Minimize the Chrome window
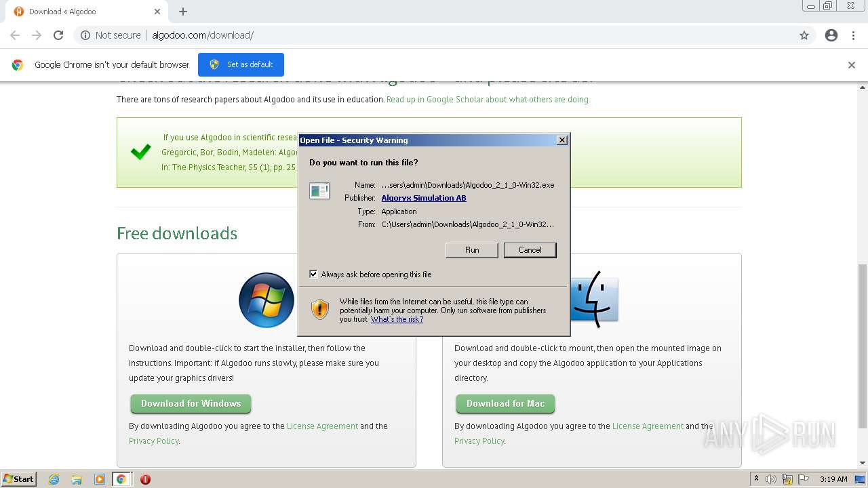868x488 pixels. 811,5
